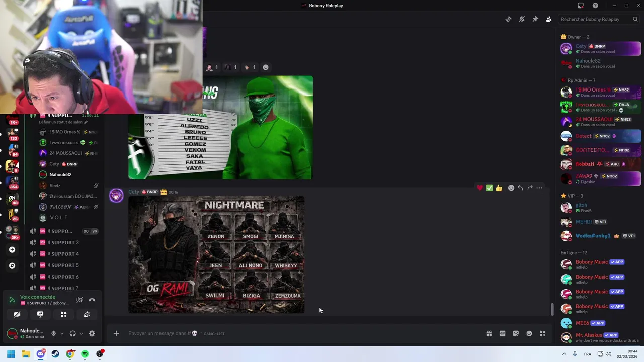Forward Cety's message
The image size is (644, 362).
(530, 188)
